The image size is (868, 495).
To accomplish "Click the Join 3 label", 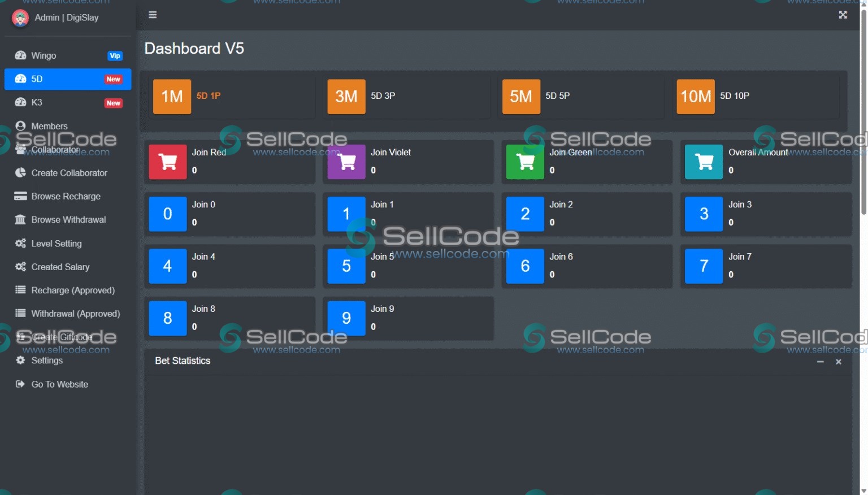I will pos(740,205).
